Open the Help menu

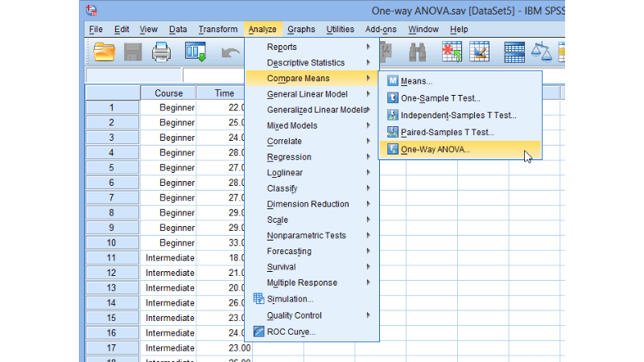[x=459, y=29]
